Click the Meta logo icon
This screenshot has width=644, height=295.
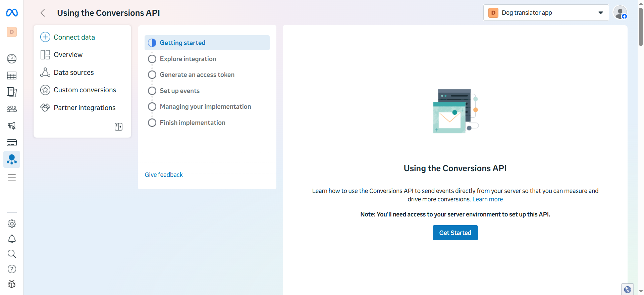pos(12,13)
